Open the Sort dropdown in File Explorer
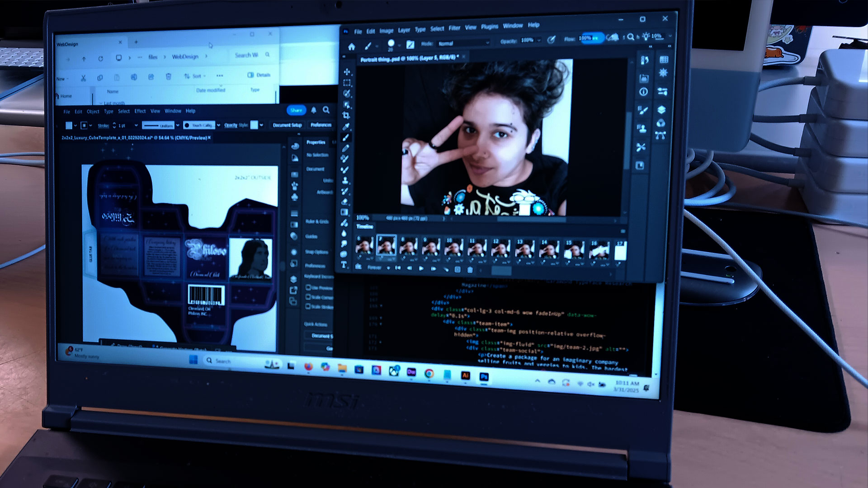This screenshot has width=868, height=488. coord(195,76)
